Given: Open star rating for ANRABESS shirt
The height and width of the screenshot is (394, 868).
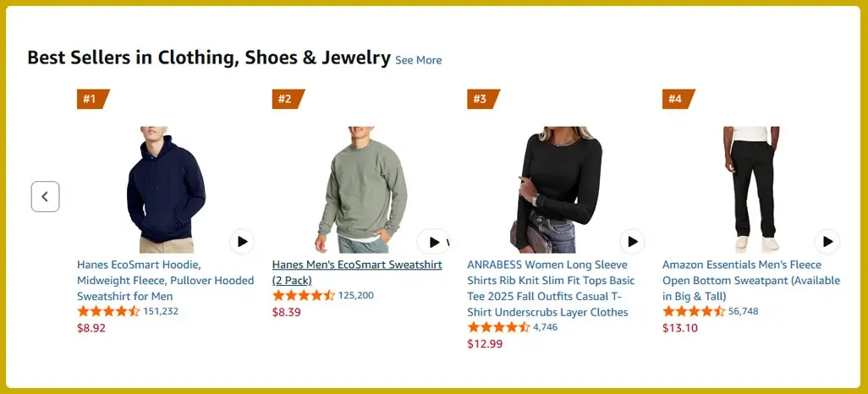Looking at the screenshot, I should [x=497, y=327].
